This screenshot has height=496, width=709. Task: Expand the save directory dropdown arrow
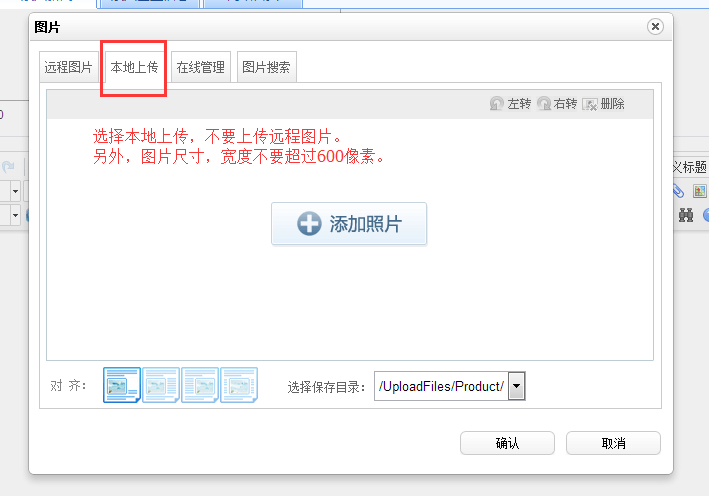point(516,386)
